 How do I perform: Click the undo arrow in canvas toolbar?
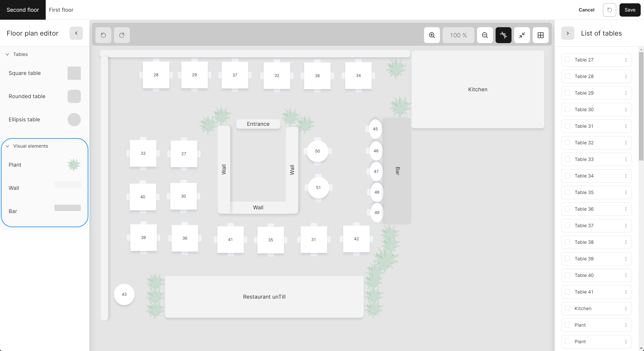point(103,35)
